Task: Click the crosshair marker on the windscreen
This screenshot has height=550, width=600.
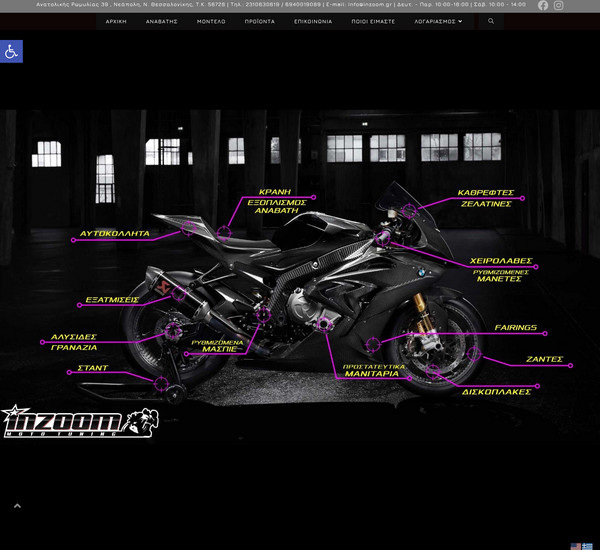Action: pyautogui.click(x=409, y=211)
